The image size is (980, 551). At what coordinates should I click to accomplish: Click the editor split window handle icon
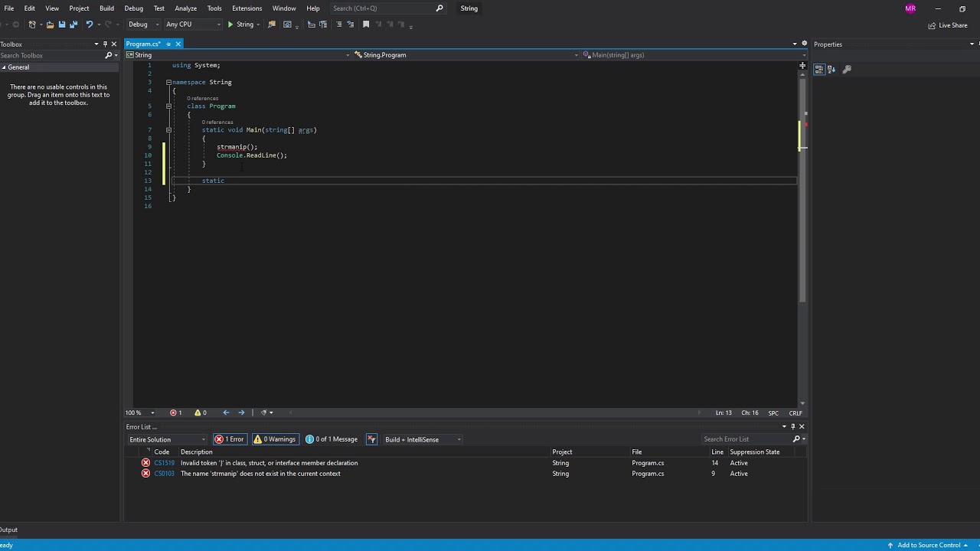point(802,66)
